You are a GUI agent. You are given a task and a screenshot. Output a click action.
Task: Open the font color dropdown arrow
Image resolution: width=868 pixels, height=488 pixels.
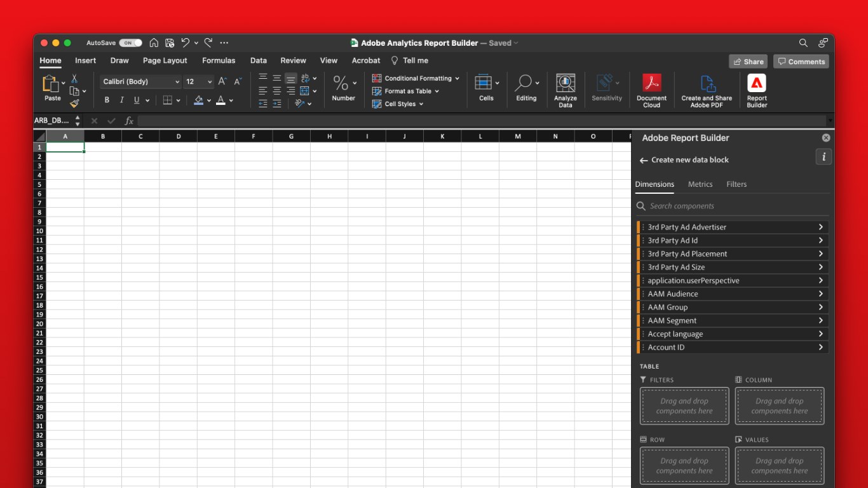231,100
